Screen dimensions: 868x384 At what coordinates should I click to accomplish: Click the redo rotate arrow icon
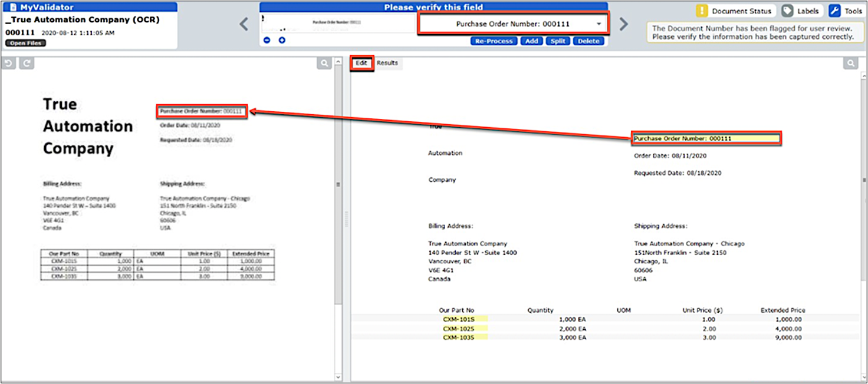[x=27, y=63]
